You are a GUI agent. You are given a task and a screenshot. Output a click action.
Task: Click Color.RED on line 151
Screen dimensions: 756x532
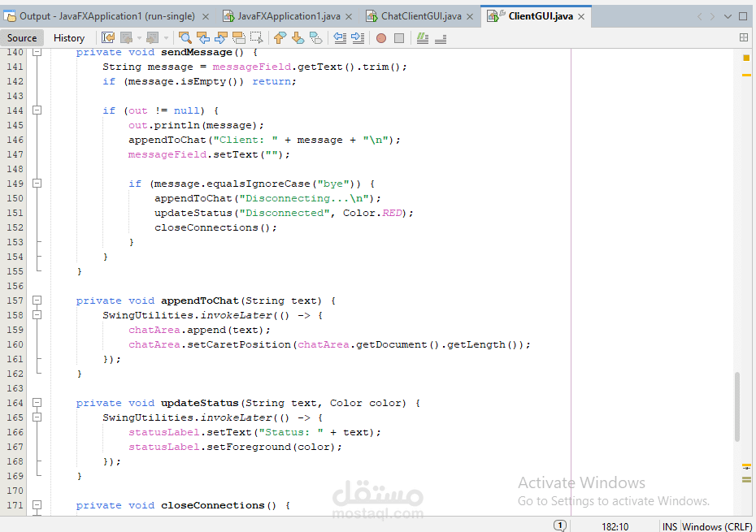[372, 213]
